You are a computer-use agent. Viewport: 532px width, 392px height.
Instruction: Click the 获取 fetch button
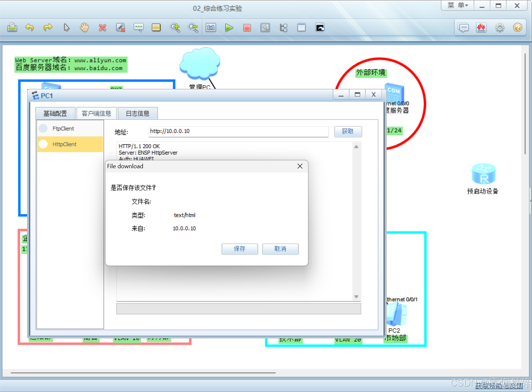(348, 131)
